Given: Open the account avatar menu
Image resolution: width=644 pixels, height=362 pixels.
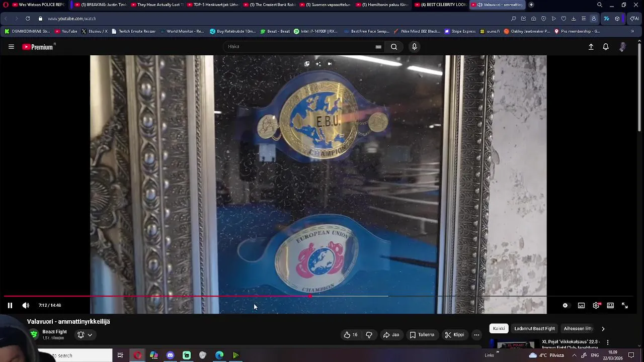Looking at the screenshot, I should pyautogui.click(x=623, y=47).
